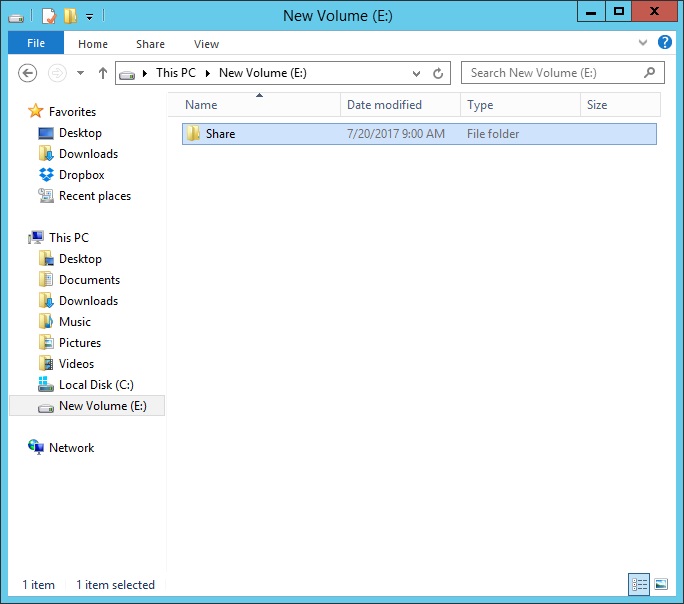The width and height of the screenshot is (684, 604).
Task: Open Dropbox in Favorites
Action: (81, 175)
